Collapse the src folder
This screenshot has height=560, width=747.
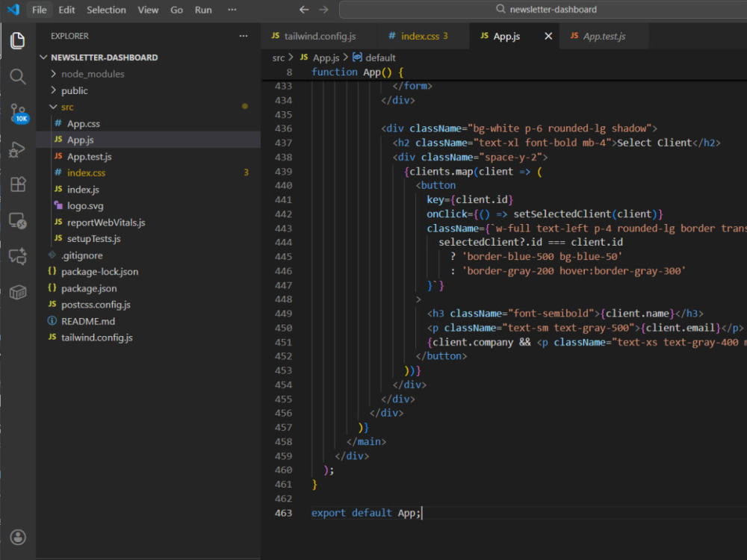pos(148,107)
